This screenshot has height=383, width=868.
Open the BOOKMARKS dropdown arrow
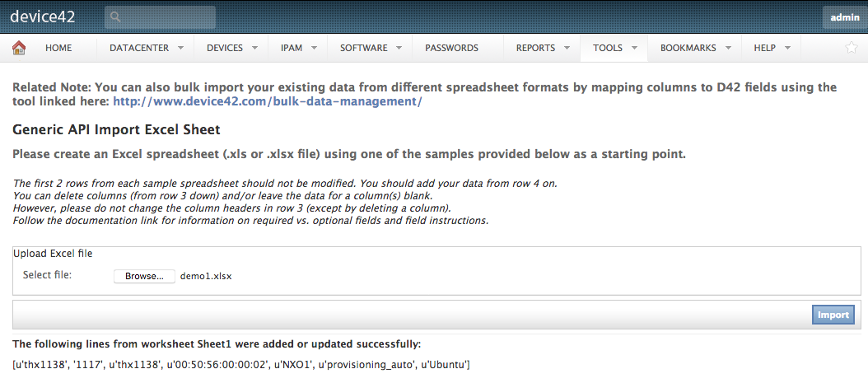[728, 48]
